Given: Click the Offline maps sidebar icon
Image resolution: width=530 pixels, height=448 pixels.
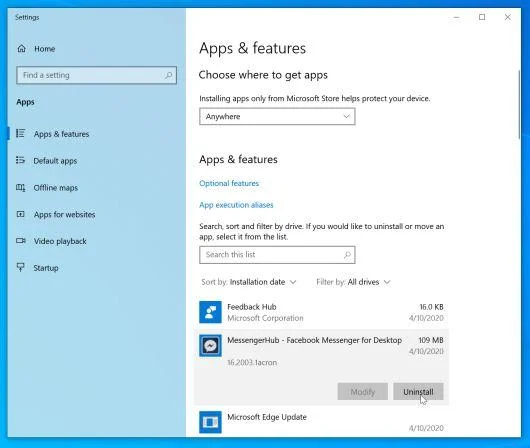Looking at the screenshot, I should coord(21,187).
